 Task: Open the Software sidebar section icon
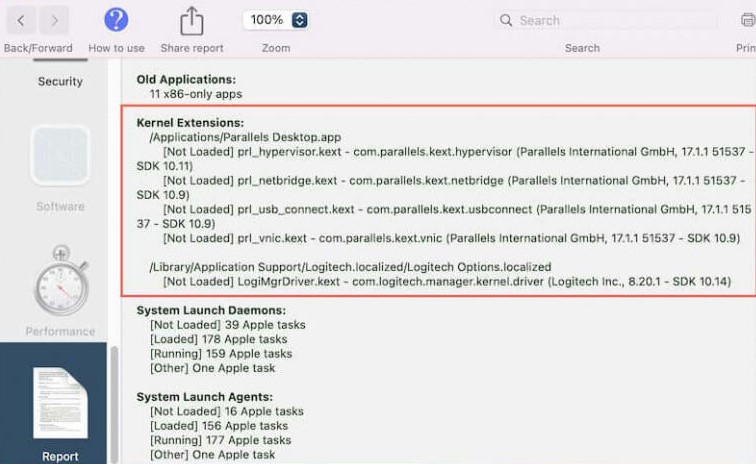60,155
